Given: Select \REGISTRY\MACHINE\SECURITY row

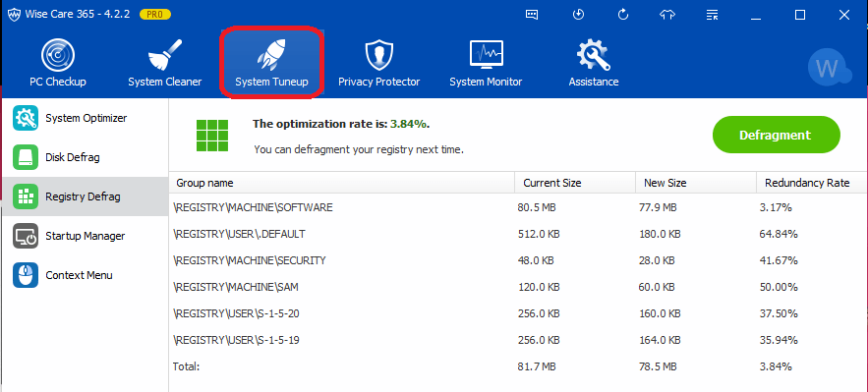Looking at the screenshot, I should click(x=518, y=259).
